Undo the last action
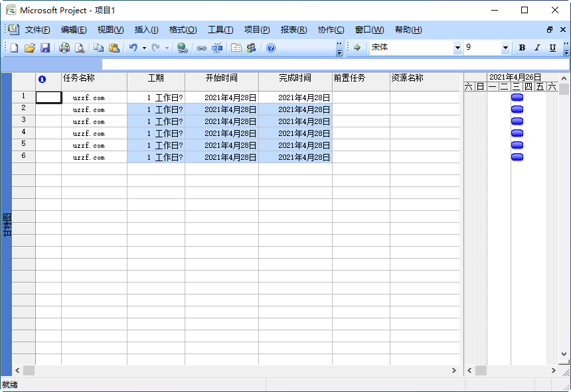This screenshot has width=571, height=392. click(133, 48)
